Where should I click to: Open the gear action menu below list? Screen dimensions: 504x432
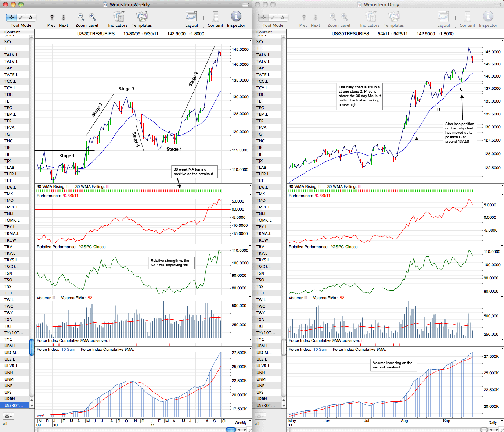[8, 416]
